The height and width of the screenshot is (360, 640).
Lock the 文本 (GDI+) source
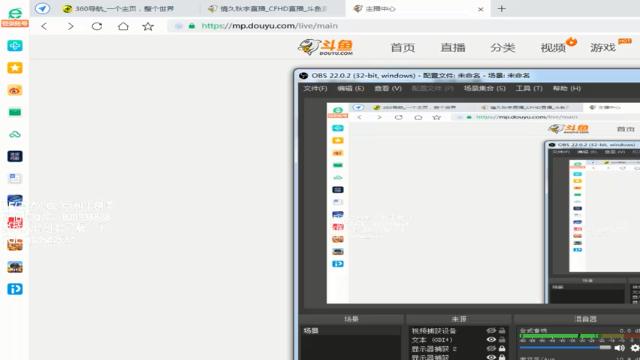pyautogui.click(x=502, y=340)
